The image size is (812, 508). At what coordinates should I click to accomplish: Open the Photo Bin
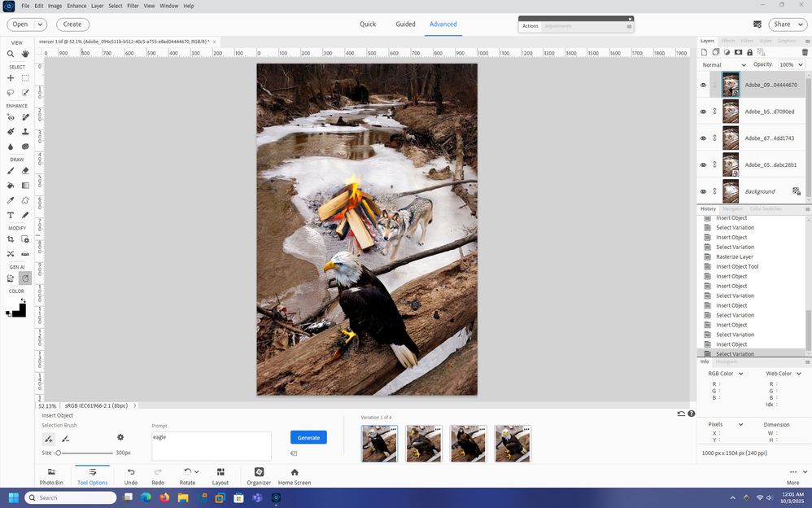(51, 476)
